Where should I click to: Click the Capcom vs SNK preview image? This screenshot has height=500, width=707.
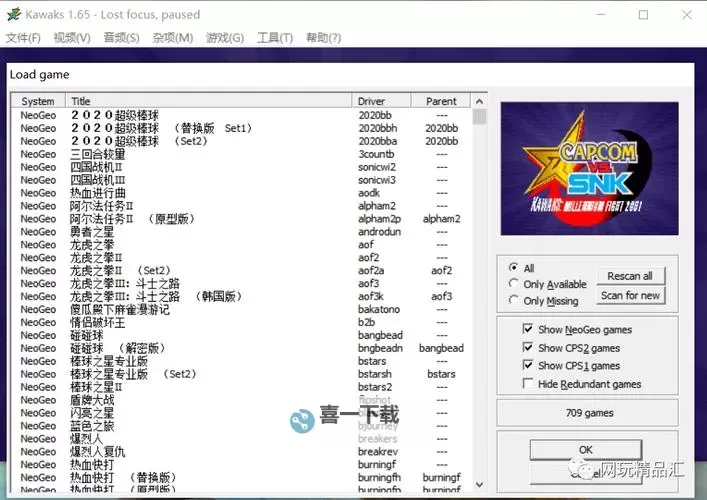589,169
